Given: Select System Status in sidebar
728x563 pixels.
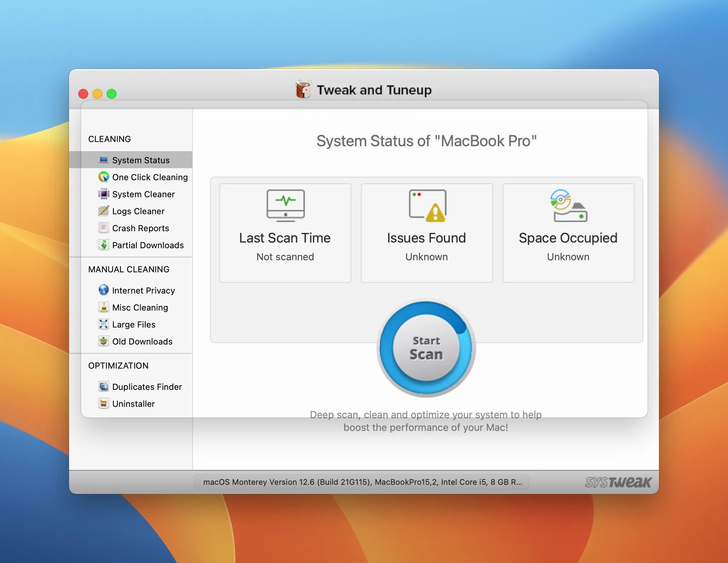Looking at the screenshot, I should [x=131, y=160].
